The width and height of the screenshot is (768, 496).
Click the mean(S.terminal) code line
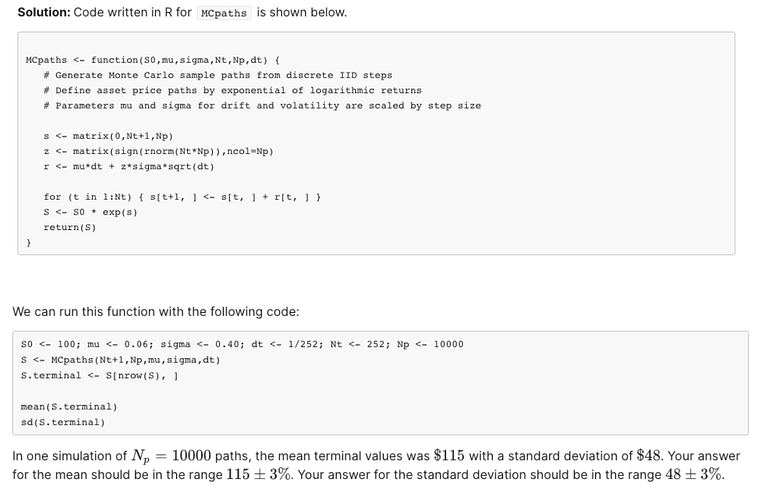69,406
